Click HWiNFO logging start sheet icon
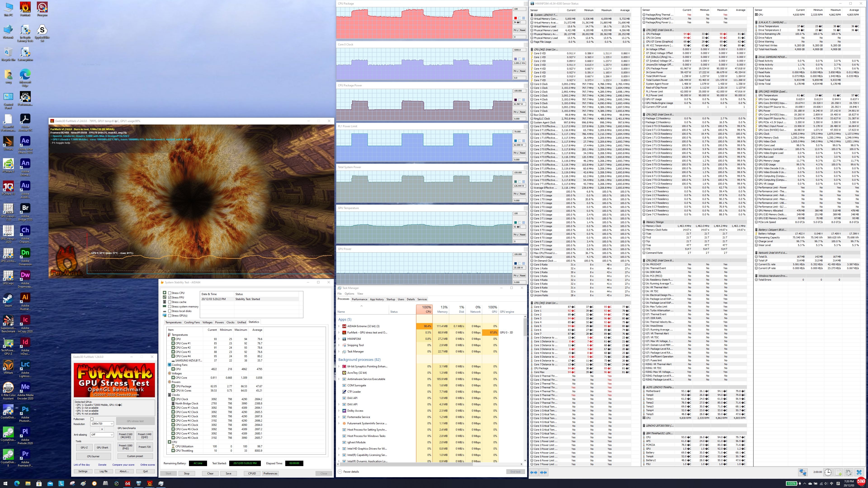 click(838, 472)
